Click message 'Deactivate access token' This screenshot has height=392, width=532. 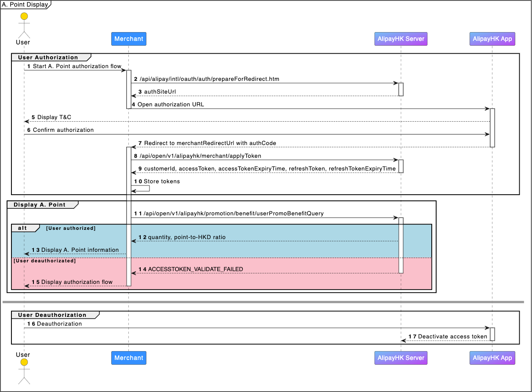click(453, 337)
